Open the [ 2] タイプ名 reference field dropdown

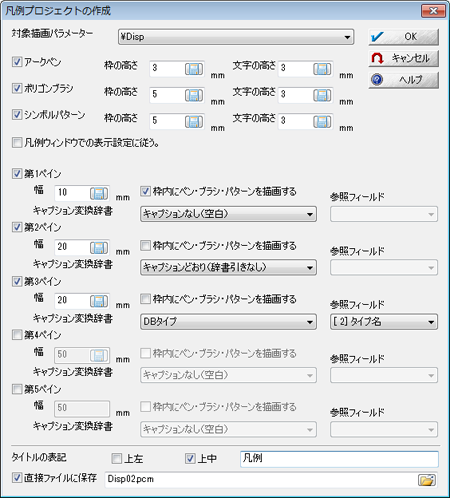[384, 322]
